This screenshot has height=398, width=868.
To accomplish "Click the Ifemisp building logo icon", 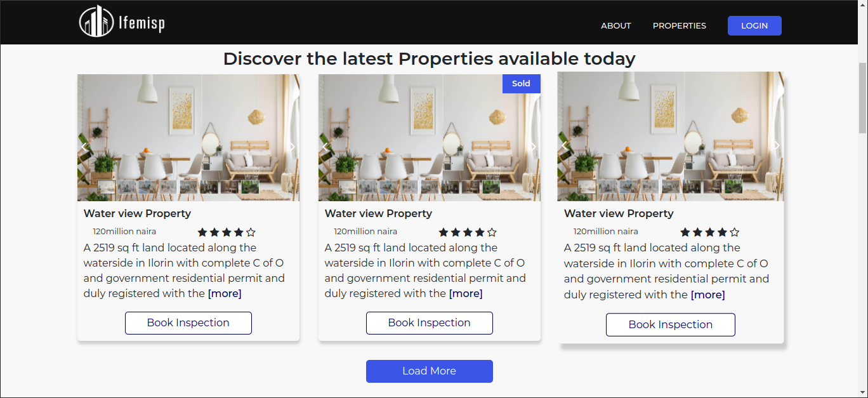I will (x=96, y=22).
